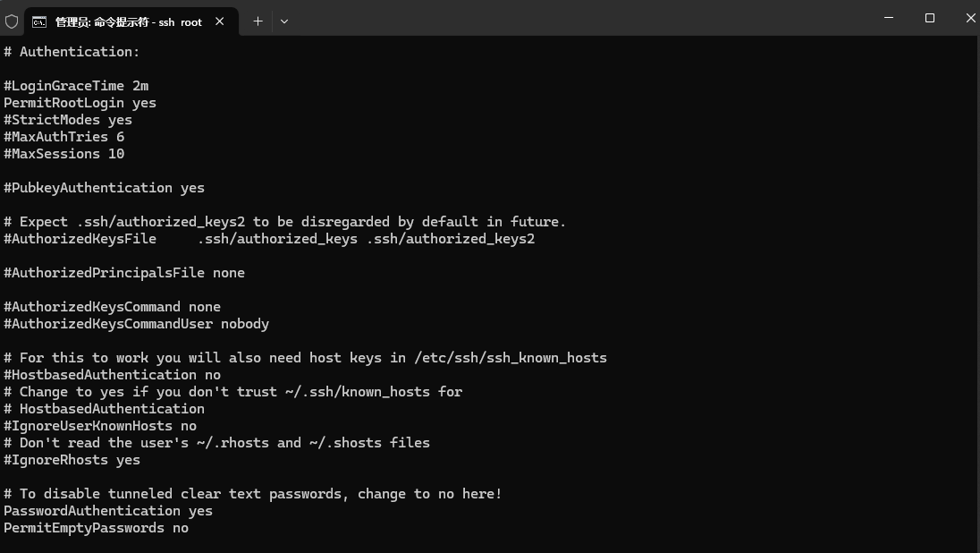Close the terminal window

(969, 18)
